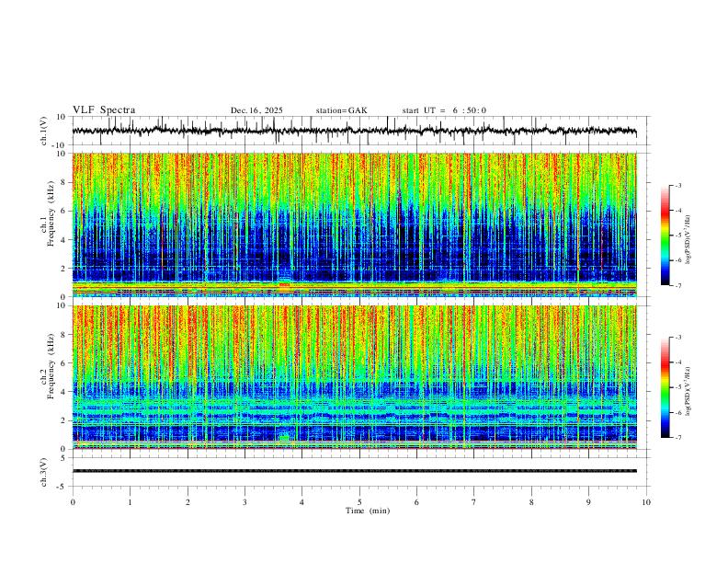Click the 'start UT = 6 : 50: 0' text
Screen dimensions: 728x563
444,110
